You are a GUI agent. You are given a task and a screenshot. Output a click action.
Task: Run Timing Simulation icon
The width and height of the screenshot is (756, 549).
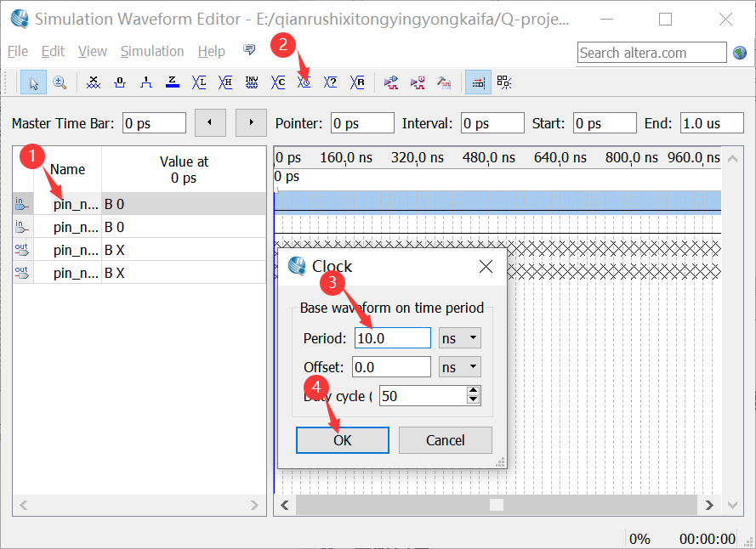(418, 83)
